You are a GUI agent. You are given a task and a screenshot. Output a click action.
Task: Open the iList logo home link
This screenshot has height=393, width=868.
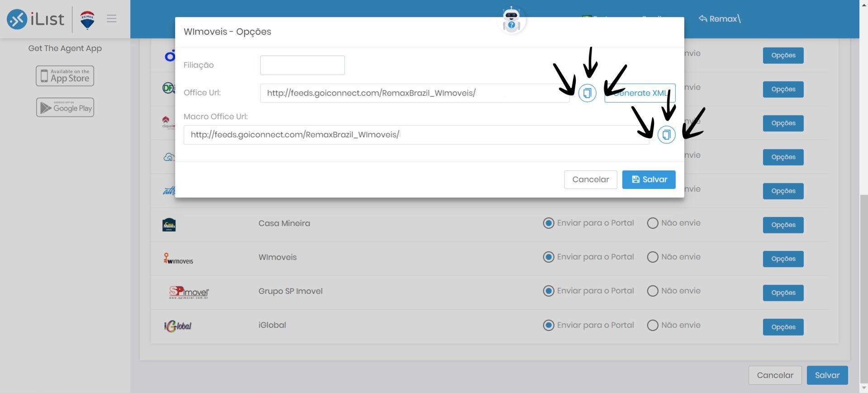(x=36, y=19)
